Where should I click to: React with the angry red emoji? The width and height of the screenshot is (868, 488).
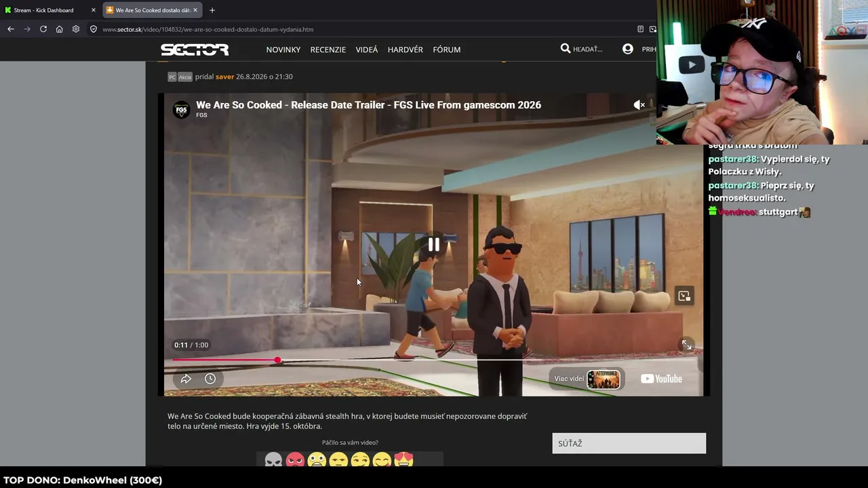pos(295,460)
